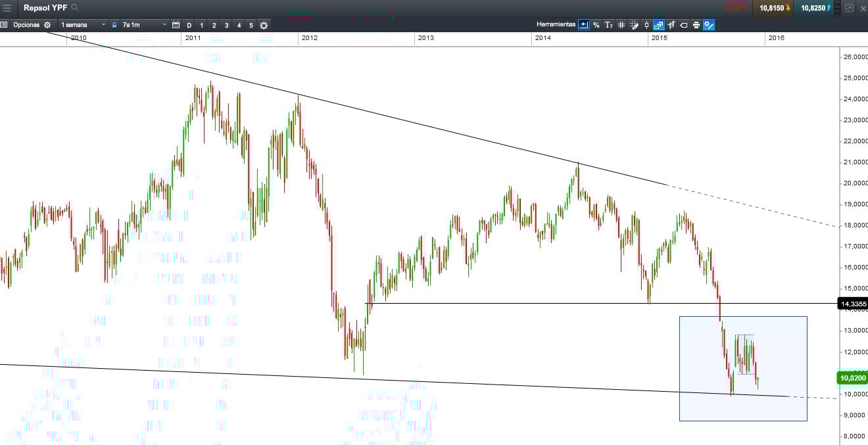Viewport: 868px width, 445px height.
Task: Select the crosshair drawing pencil tool
Action: (x=634, y=25)
